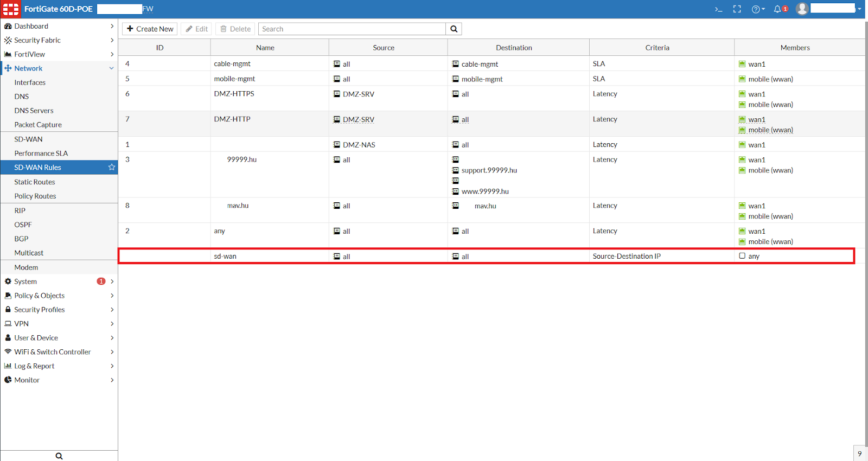Click the sd-wan implicit rule name

(225, 256)
